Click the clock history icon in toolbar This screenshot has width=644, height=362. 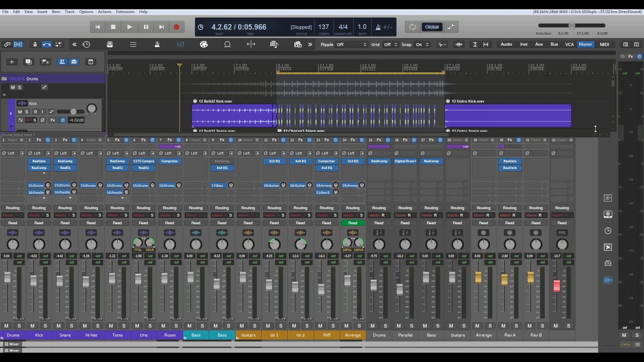[87, 44]
